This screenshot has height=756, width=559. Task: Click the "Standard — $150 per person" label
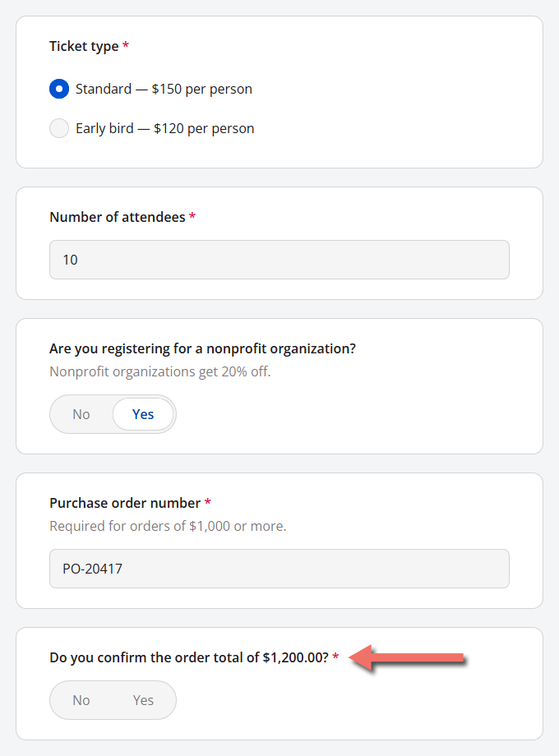pyautogui.click(x=164, y=89)
